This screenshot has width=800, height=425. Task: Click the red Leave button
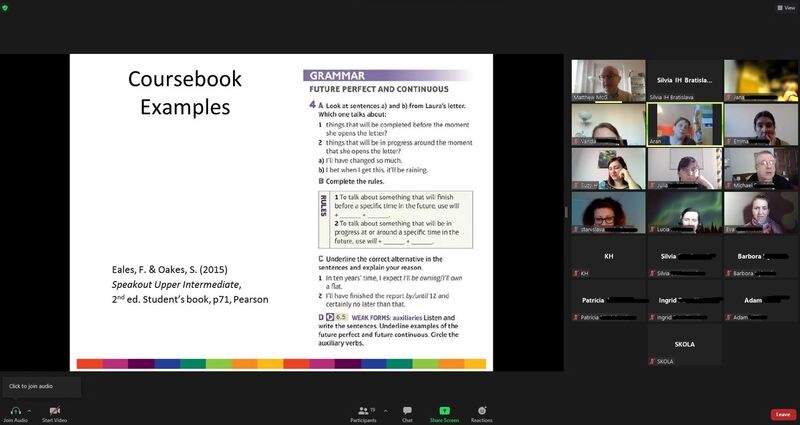[783, 414]
